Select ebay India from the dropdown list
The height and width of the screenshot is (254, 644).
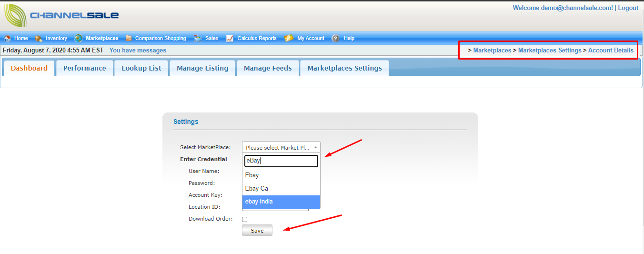tap(281, 202)
